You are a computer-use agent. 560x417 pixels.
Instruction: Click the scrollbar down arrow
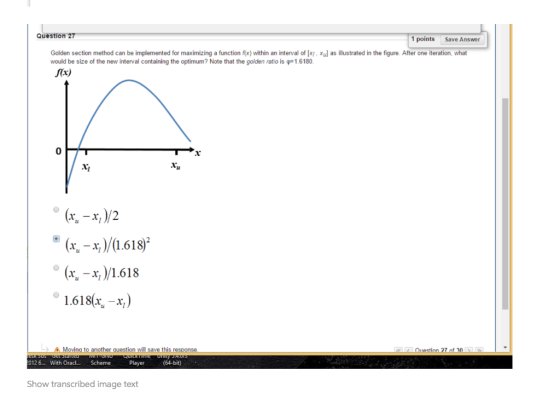505,347
